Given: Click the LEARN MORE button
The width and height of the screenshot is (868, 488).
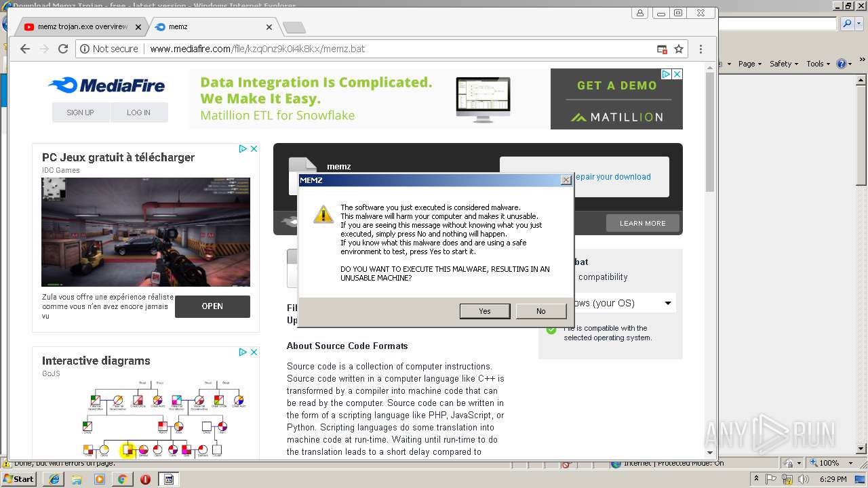Looking at the screenshot, I should (x=642, y=223).
